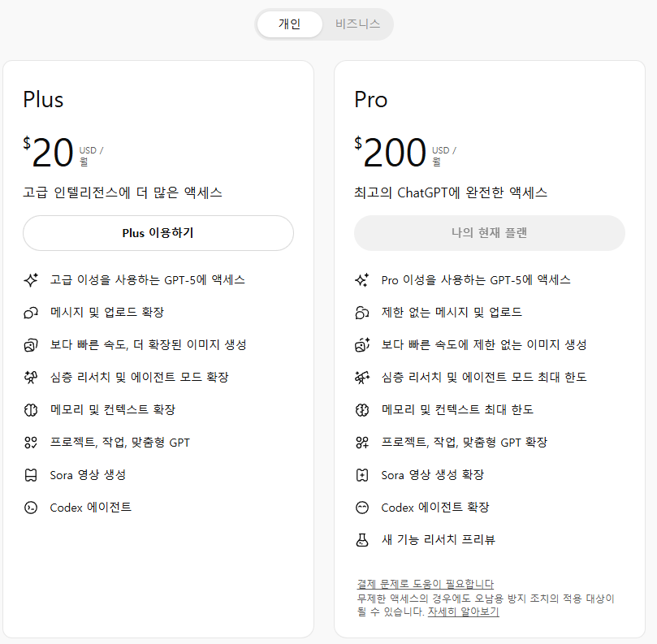The width and height of the screenshot is (657, 644).
Task: Click the sparkle icon beside Plus GPT-5 access
Action: pyautogui.click(x=31, y=280)
